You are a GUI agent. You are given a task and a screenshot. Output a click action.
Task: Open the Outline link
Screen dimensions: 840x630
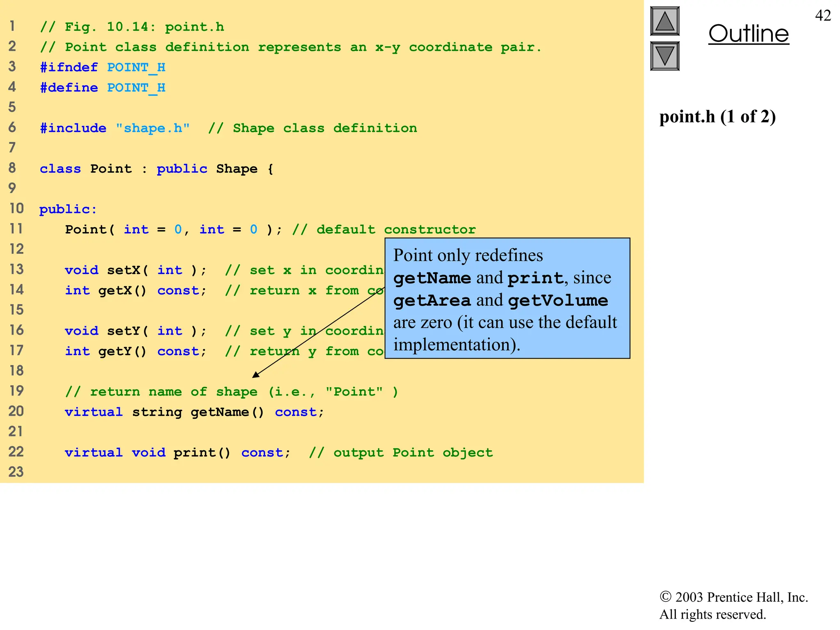pyautogui.click(x=748, y=34)
